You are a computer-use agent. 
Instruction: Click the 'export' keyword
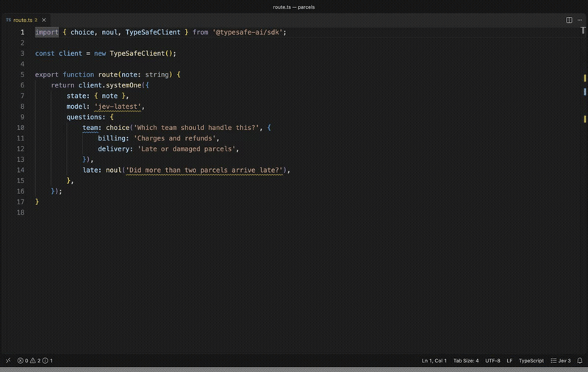click(x=47, y=75)
